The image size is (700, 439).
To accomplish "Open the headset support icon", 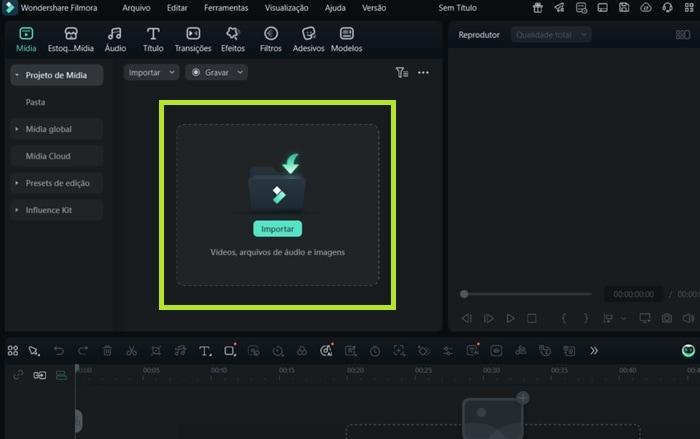I will [x=667, y=8].
